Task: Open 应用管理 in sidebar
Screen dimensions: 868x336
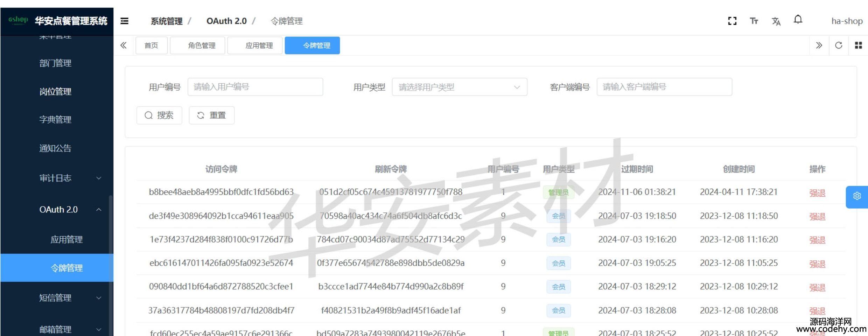Action: [66, 240]
